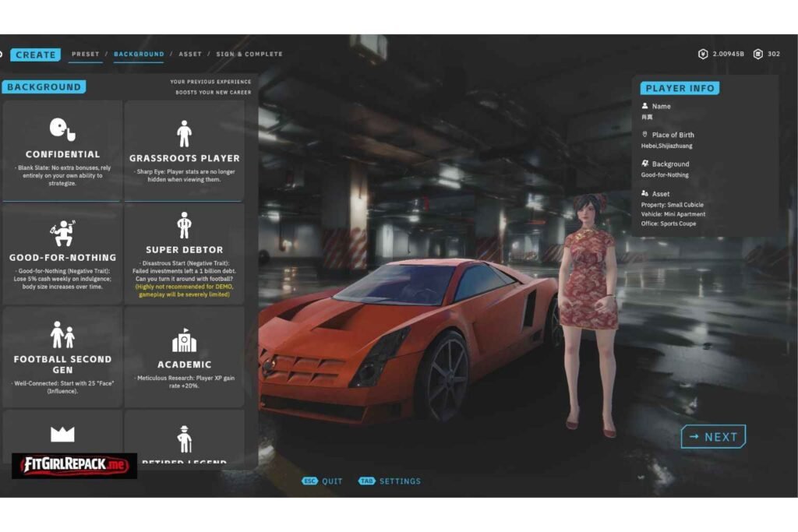Select the Football Second Gen family icon
The width and height of the screenshot is (798, 532).
coord(62,335)
